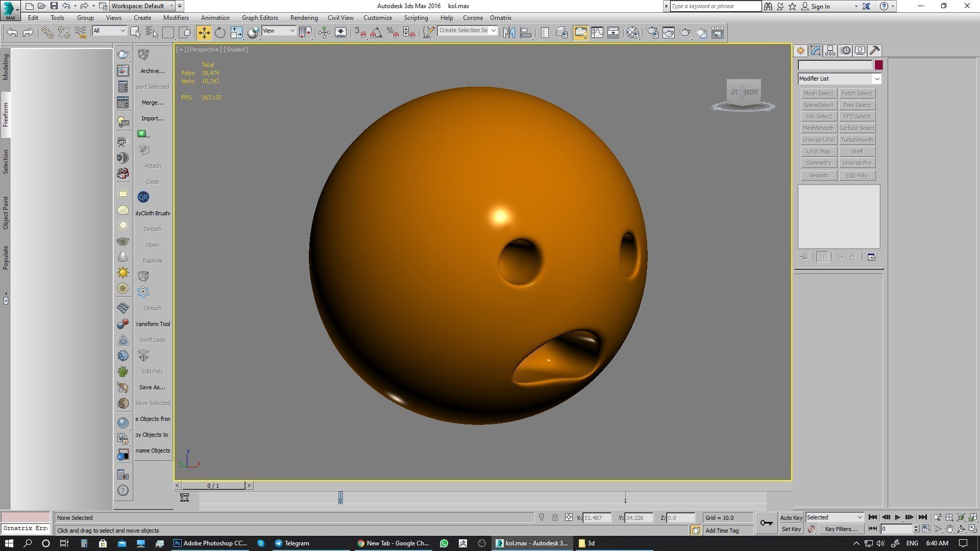Activate the Select Object tool
Screen dimensions: 980x551
(135, 33)
